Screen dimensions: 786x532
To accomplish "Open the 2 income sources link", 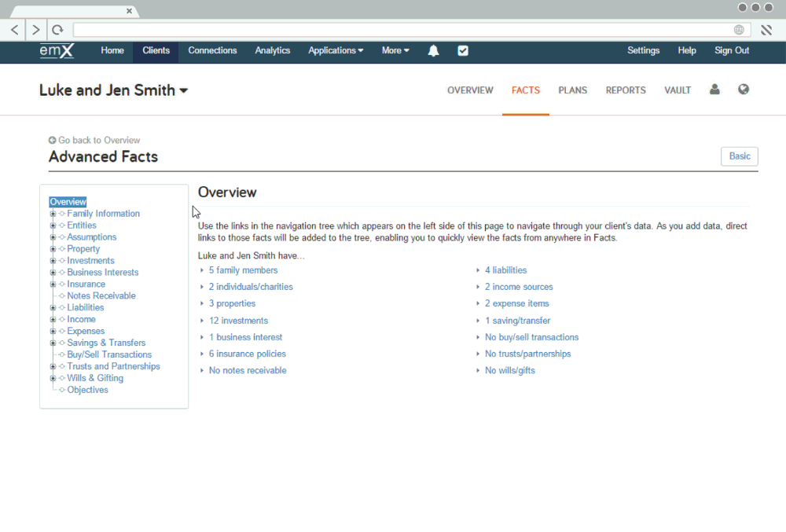I will click(x=519, y=287).
